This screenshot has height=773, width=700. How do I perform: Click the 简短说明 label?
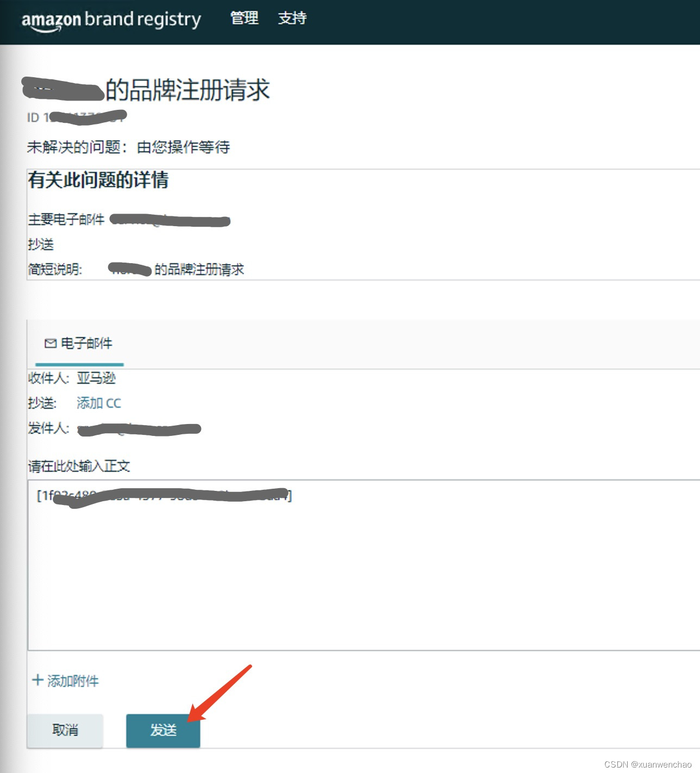(x=55, y=270)
